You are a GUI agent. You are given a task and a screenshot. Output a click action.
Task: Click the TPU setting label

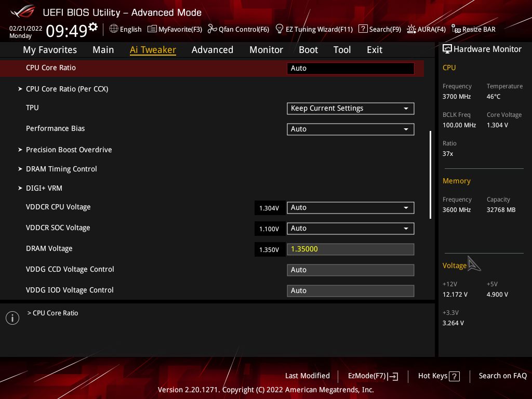[32, 108]
